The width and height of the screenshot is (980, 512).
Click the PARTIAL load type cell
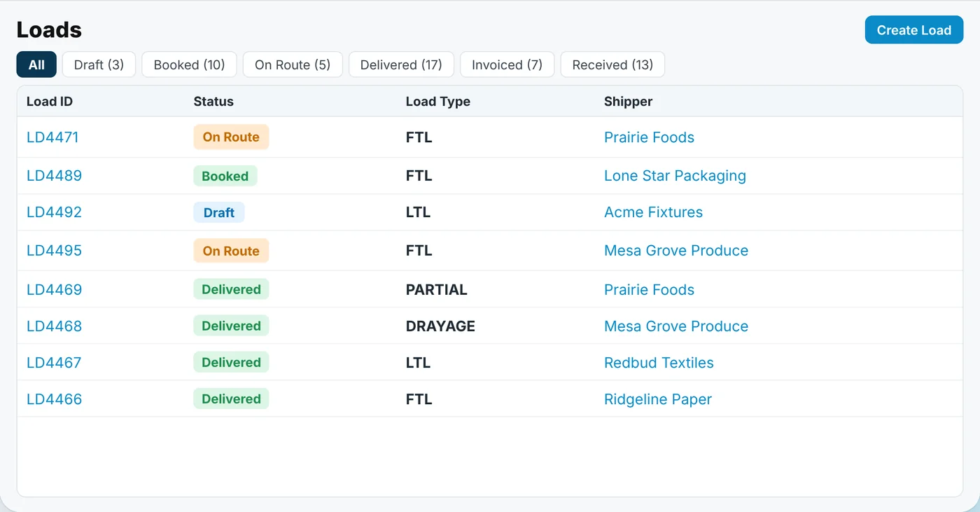coord(436,289)
